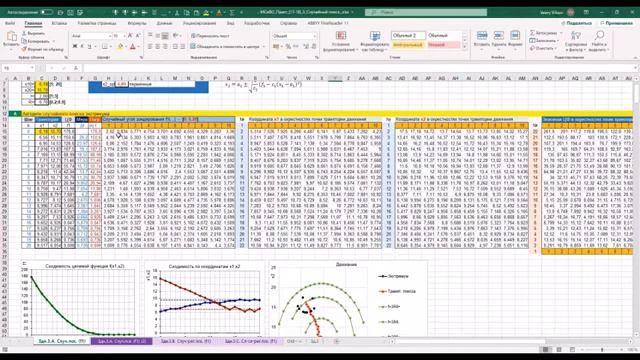This screenshot has height=360, width=640.
Task: Toggle Wrap Text (Переносить текст)
Action: click(x=210, y=36)
